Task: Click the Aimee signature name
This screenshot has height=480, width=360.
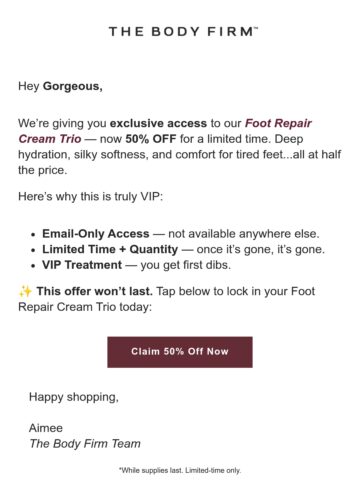Action: click(46, 428)
